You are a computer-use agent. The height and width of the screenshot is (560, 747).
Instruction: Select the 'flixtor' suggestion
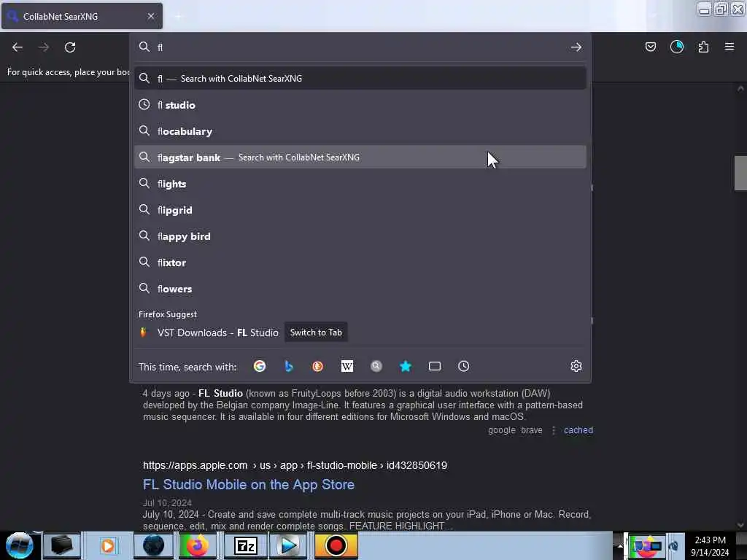tap(360, 262)
